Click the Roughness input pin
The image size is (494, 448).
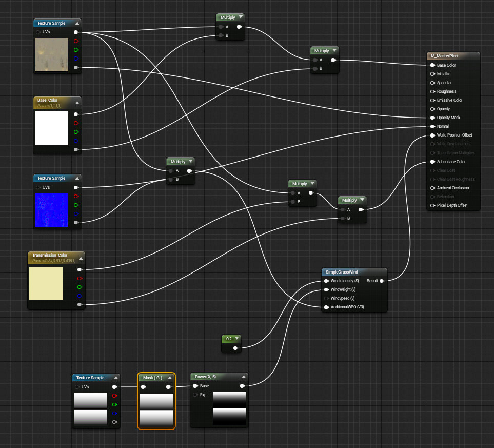432,91
